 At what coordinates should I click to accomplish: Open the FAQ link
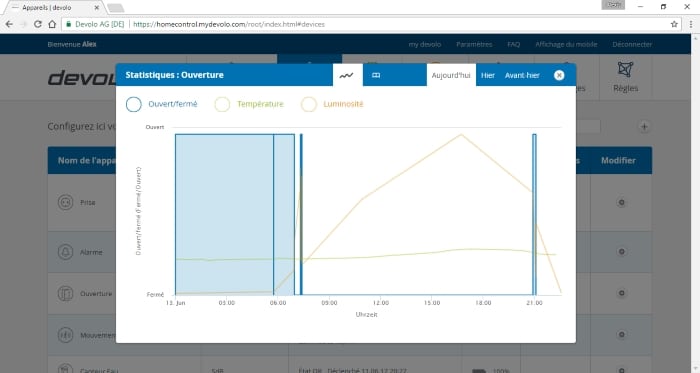(x=513, y=44)
